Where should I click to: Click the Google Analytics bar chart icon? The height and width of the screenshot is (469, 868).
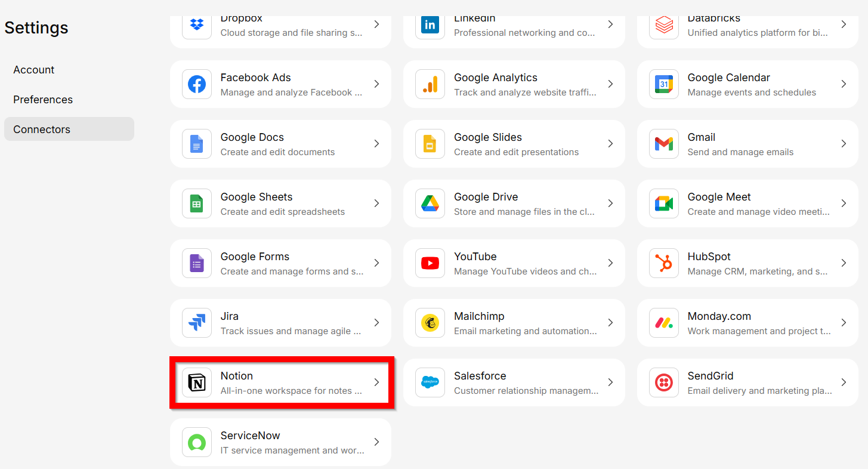pos(430,84)
